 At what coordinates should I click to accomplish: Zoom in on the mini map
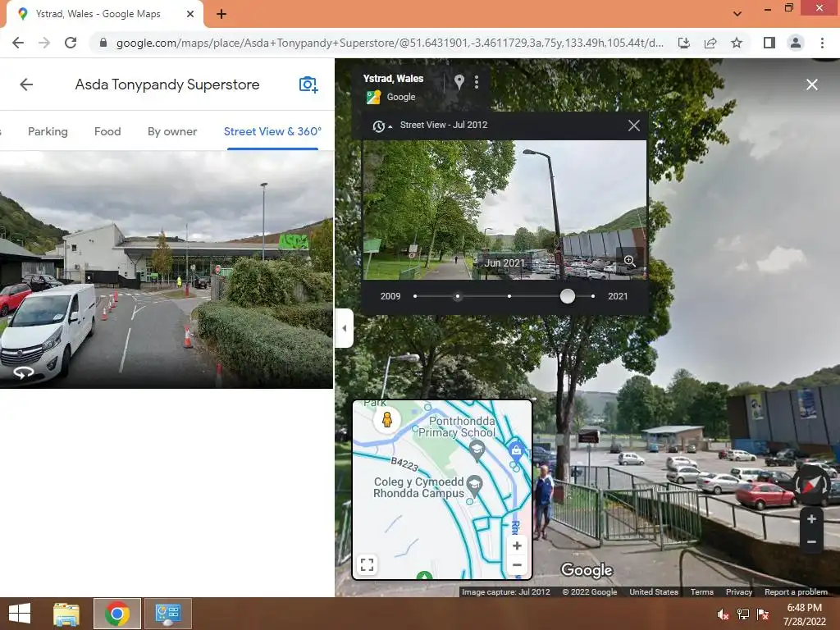pyautogui.click(x=517, y=546)
